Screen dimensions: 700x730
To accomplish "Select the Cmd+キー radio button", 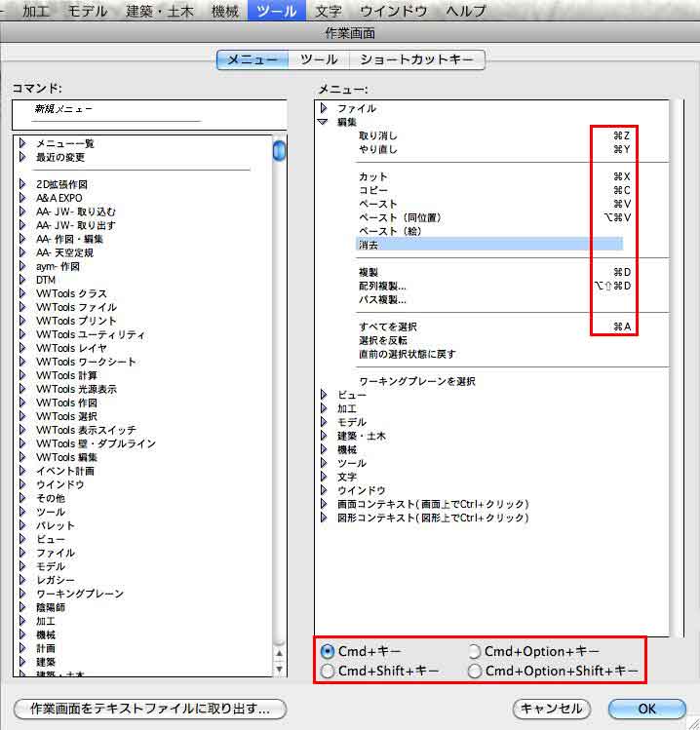I will [x=328, y=651].
